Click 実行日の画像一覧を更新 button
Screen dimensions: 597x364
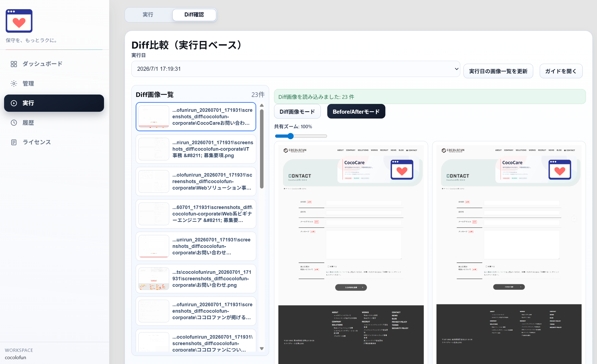point(498,71)
